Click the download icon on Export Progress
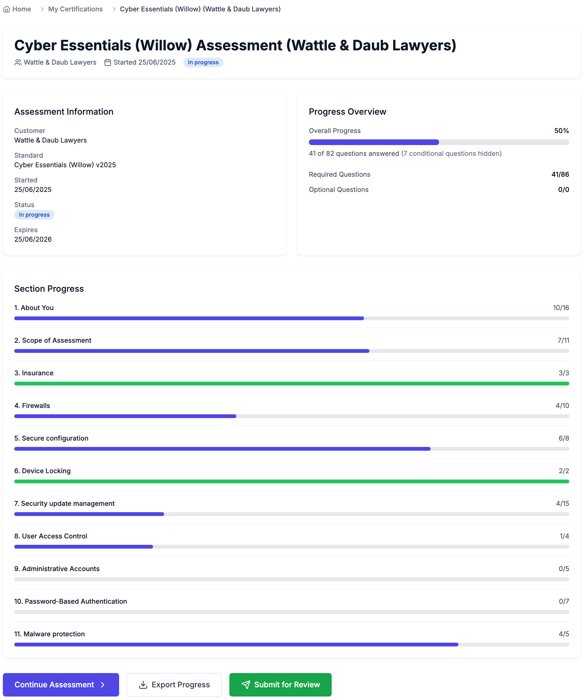The width and height of the screenshot is (588, 700). [x=143, y=685]
